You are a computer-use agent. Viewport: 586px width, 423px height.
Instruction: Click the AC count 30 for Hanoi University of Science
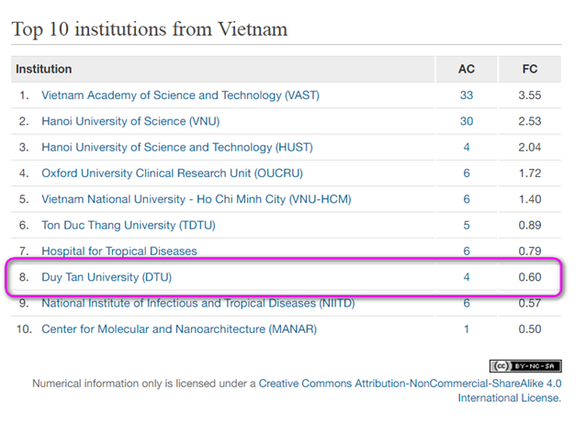pyautogui.click(x=466, y=121)
